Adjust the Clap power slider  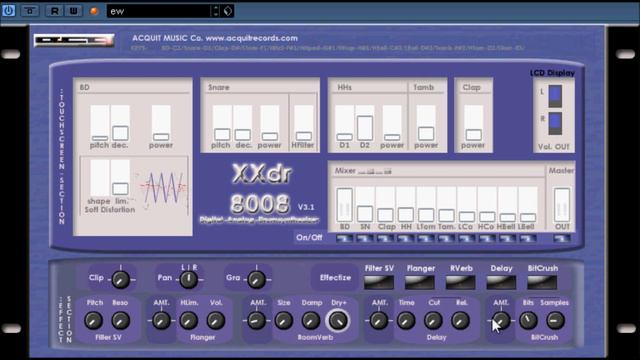[x=474, y=123]
